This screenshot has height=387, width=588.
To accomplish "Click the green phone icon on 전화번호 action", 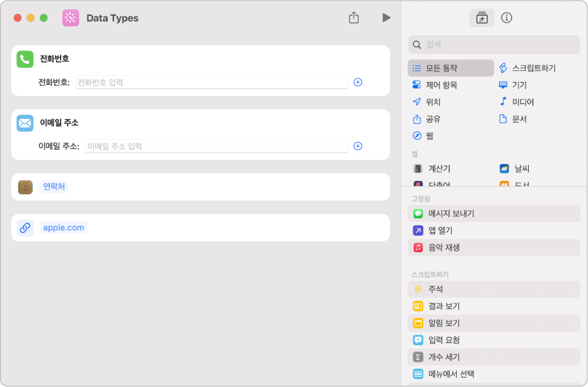I will tap(25, 59).
